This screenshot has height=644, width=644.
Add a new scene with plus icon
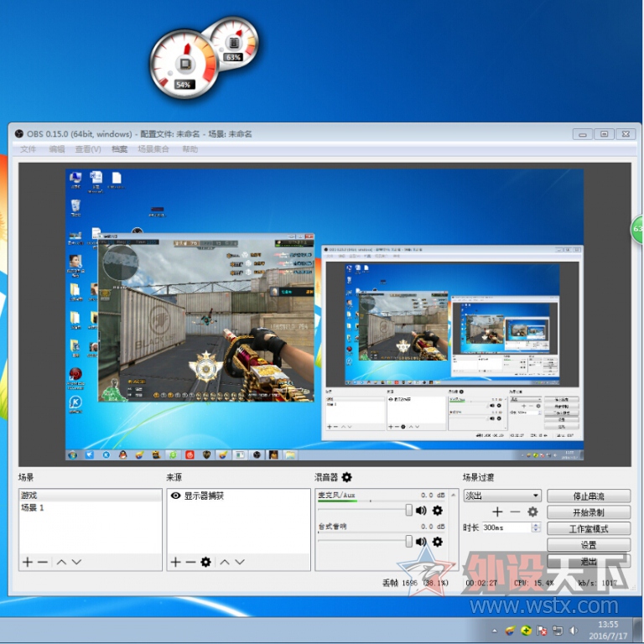click(28, 562)
